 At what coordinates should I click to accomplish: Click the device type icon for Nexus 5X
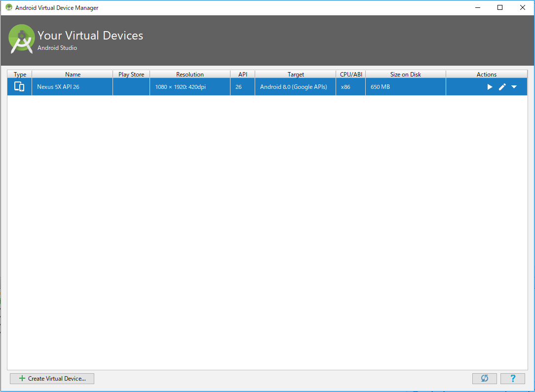[x=19, y=86]
